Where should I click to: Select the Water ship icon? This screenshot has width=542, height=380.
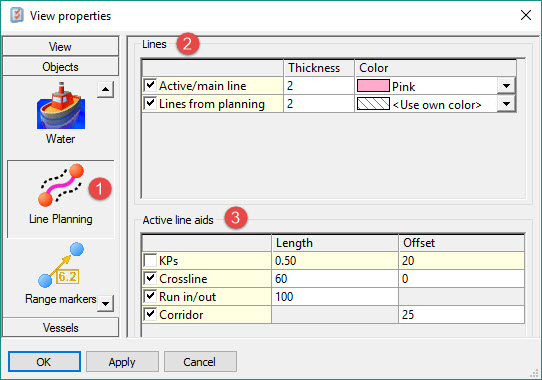click(61, 105)
